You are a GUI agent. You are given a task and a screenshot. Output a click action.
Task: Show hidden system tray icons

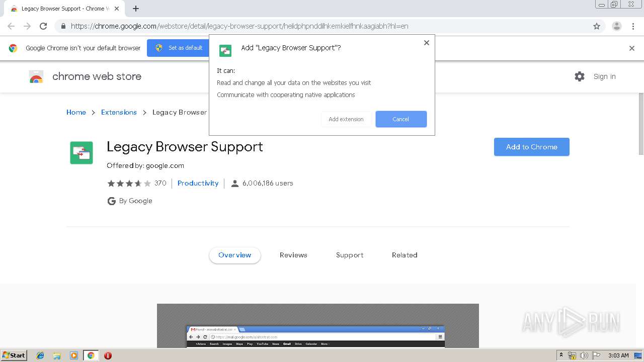561,355
